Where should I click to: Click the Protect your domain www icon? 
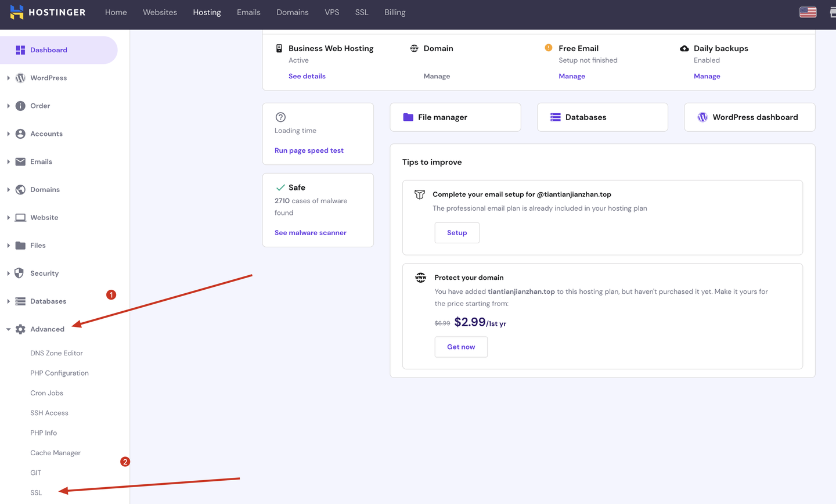(421, 278)
